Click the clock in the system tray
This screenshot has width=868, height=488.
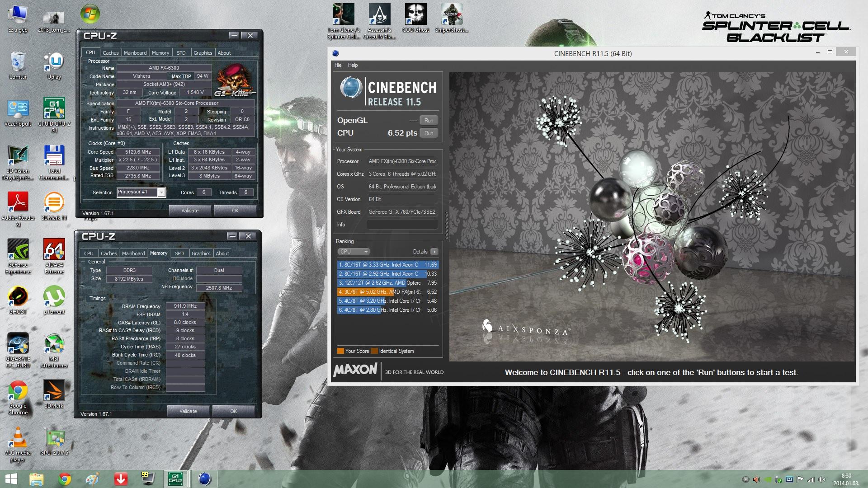[846, 479]
